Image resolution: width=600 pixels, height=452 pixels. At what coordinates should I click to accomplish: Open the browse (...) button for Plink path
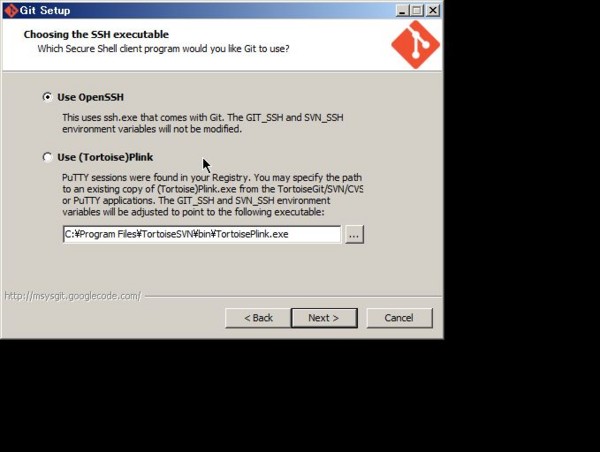354,234
